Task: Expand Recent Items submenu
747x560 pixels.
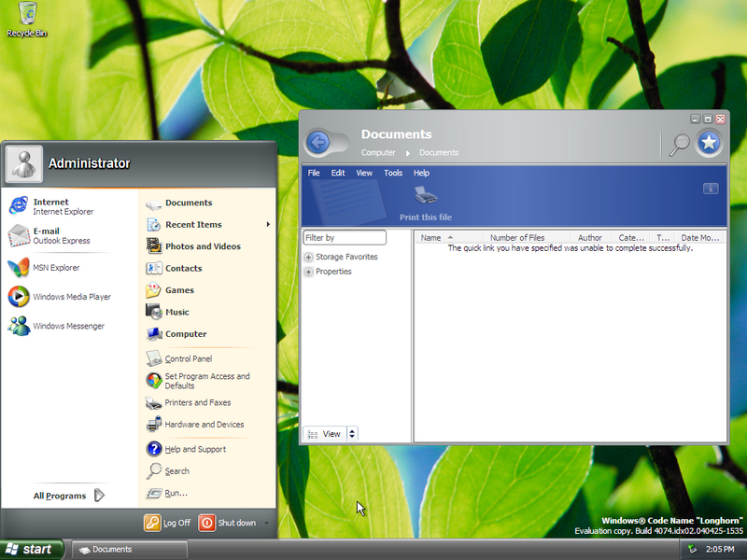Action: click(x=268, y=224)
